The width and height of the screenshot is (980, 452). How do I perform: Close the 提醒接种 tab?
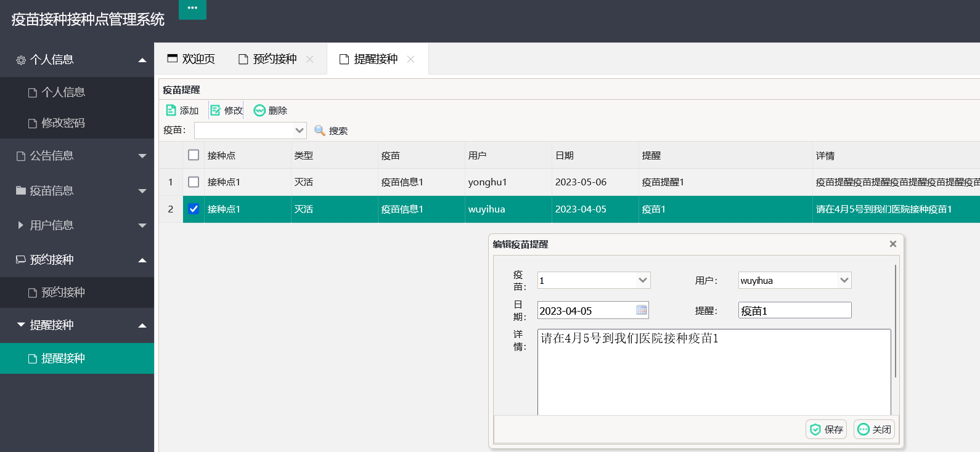click(411, 59)
